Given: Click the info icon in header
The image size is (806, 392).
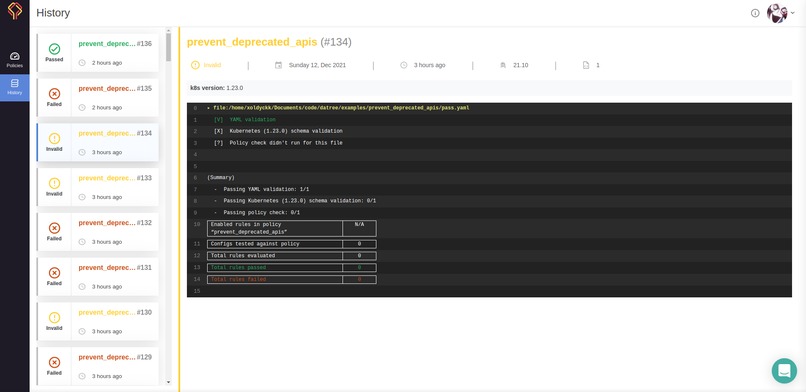Looking at the screenshot, I should 755,13.
